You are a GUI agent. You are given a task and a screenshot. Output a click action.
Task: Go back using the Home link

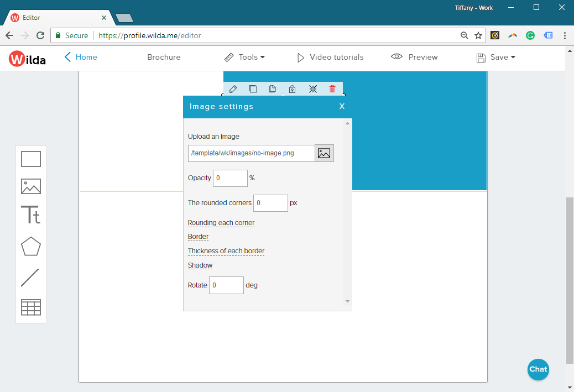pyautogui.click(x=81, y=57)
